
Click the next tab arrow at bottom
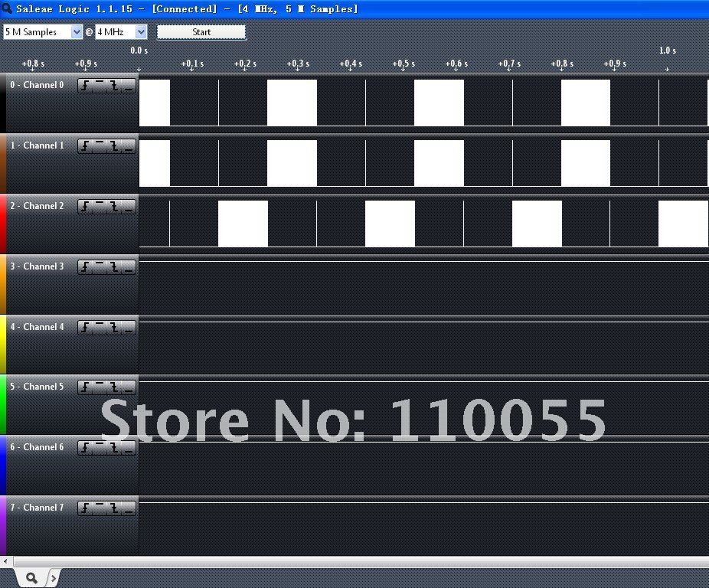pos(54,578)
